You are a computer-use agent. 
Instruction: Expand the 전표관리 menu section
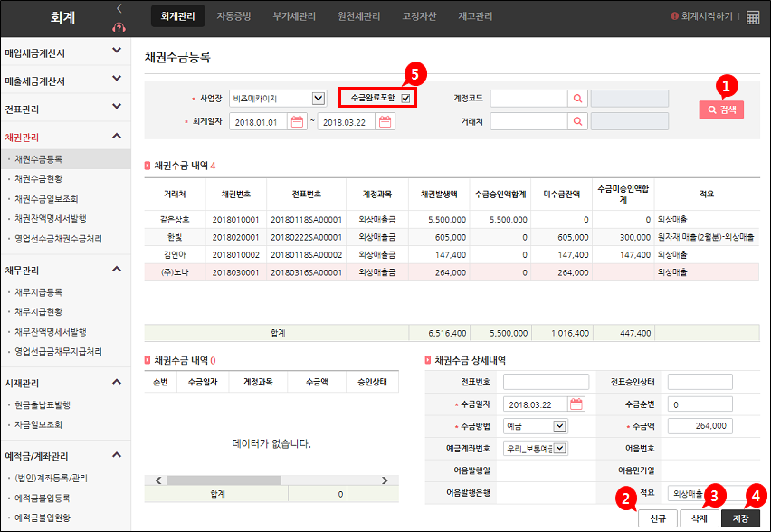click(x=117, y=106)
